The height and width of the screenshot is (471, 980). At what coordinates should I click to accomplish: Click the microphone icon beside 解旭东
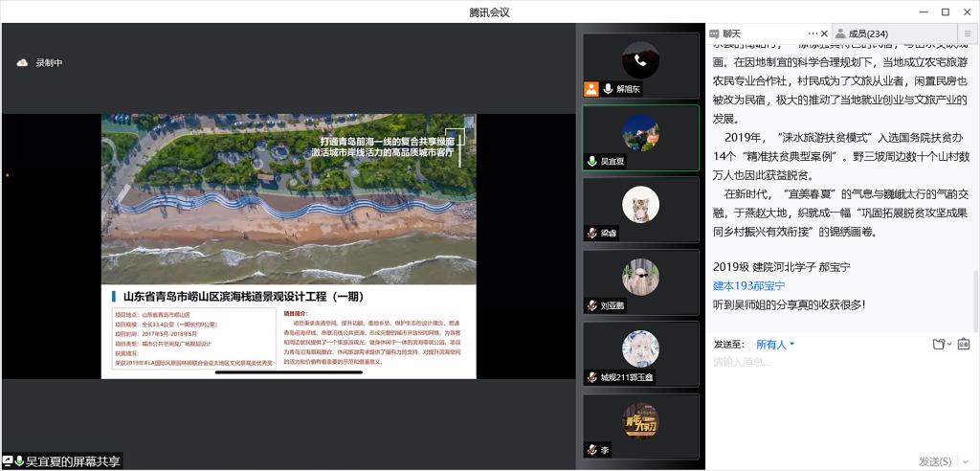tap(608, 89)
